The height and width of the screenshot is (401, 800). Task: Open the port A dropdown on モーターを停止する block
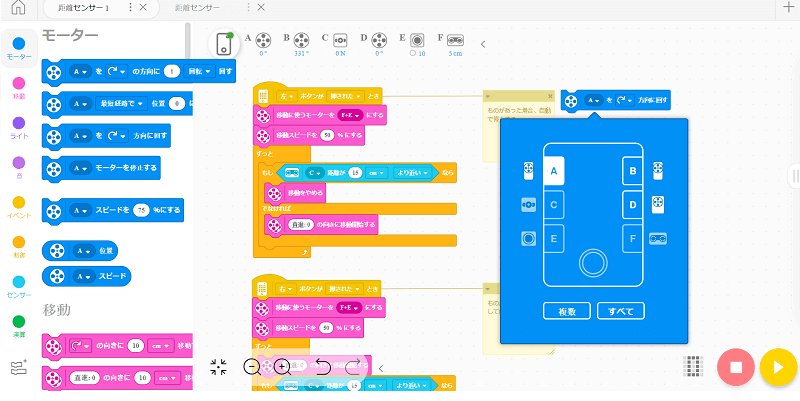[x=81, y=167]
